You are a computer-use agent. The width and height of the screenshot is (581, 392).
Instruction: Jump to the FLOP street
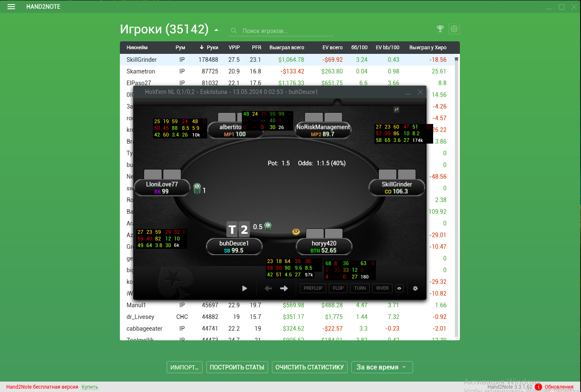click(x=338, y=288)
